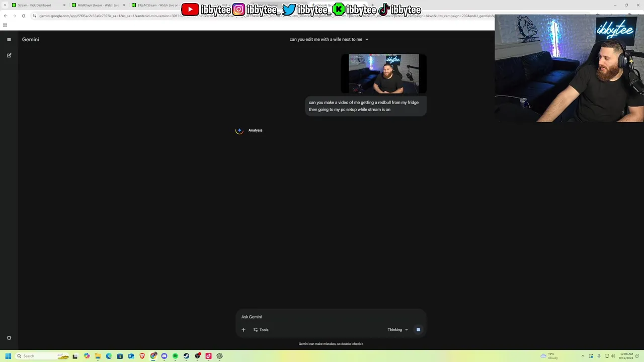Click the browser forward arrow
644x362 pixels.
(x=15, y=16)
